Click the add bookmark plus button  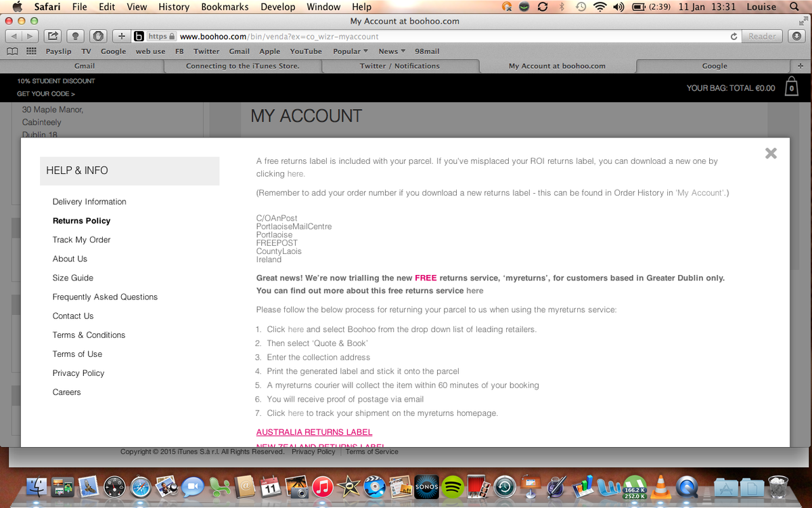click(x=121, y=36)
